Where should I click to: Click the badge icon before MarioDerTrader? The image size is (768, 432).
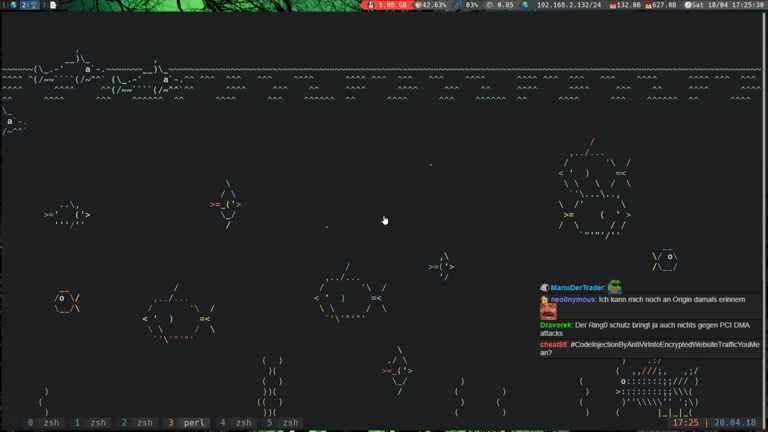545,288
